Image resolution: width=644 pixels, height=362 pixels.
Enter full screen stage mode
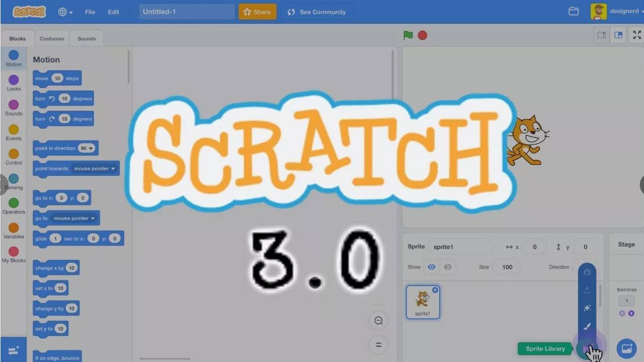click(x=637, y=35)
